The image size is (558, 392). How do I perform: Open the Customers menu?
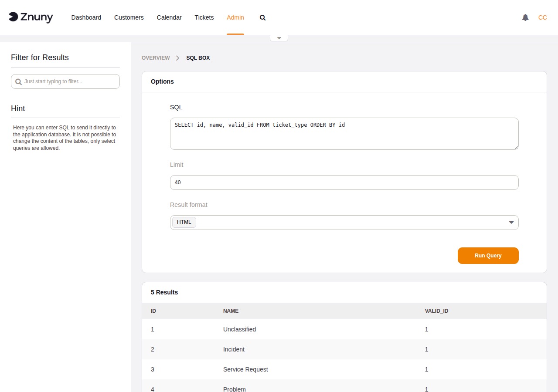point(129,17)
